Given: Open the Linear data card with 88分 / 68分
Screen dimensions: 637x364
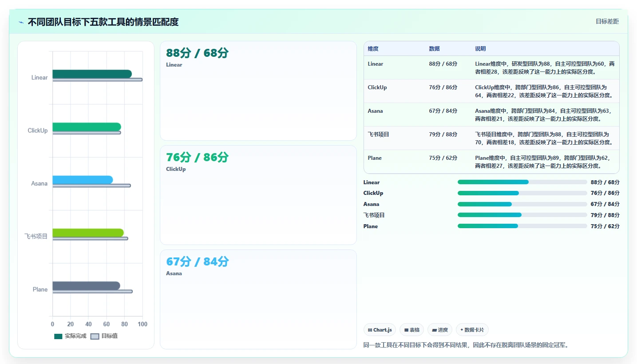Looking at the screenshot, I should pos(258,91).
